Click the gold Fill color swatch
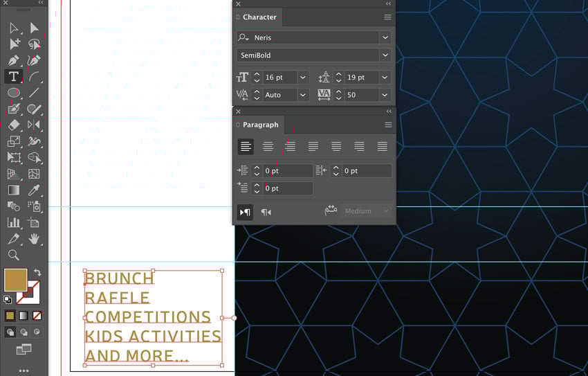 coord(15,280)
